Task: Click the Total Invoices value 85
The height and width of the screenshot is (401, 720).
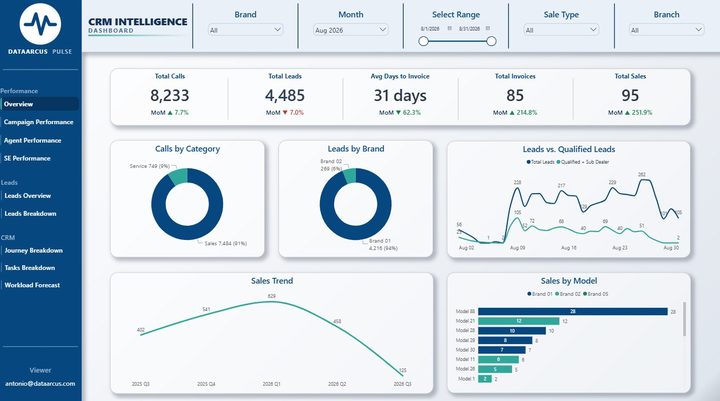Action: tap(515, 95)
